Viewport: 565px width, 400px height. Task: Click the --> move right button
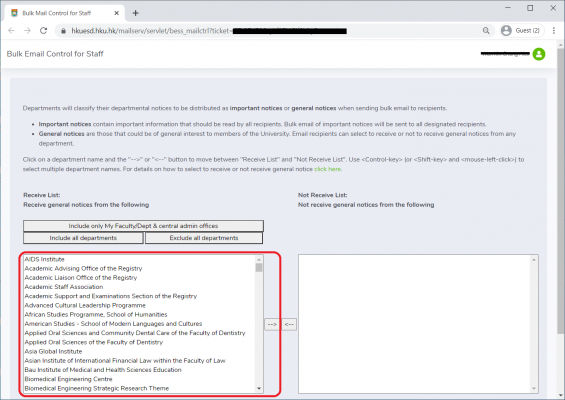(x=272, y=324)
